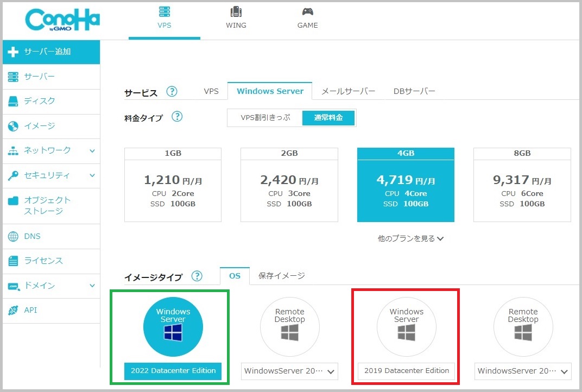Click the 1,210 円/月 price text
This screenshot has height=392, width=582.
(173, 180)
